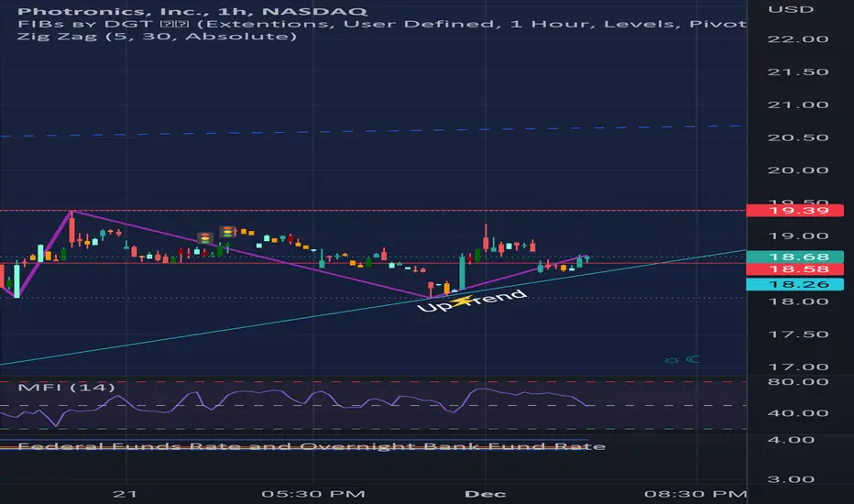Click the traffic light icon beside the orange candles
The image size is (854, 504).
pyautogui.click(x=227, y=232)
